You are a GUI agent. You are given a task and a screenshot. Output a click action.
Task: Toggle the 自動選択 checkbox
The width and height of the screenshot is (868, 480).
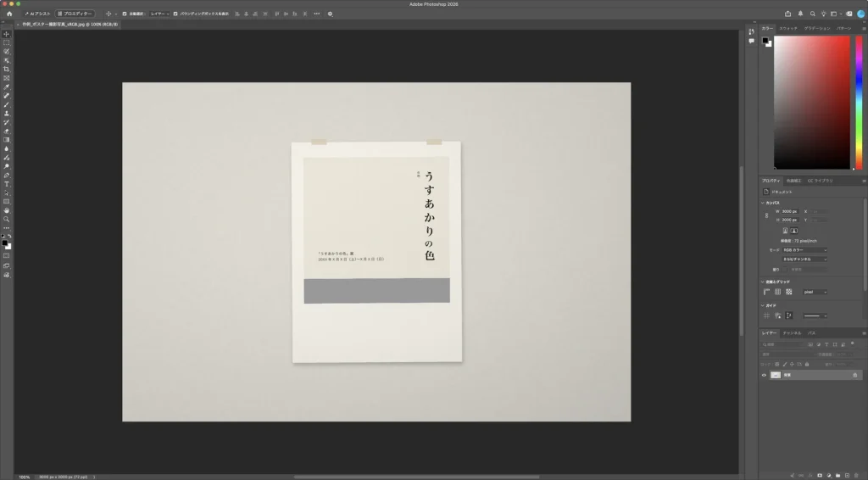tap(124, 14)
